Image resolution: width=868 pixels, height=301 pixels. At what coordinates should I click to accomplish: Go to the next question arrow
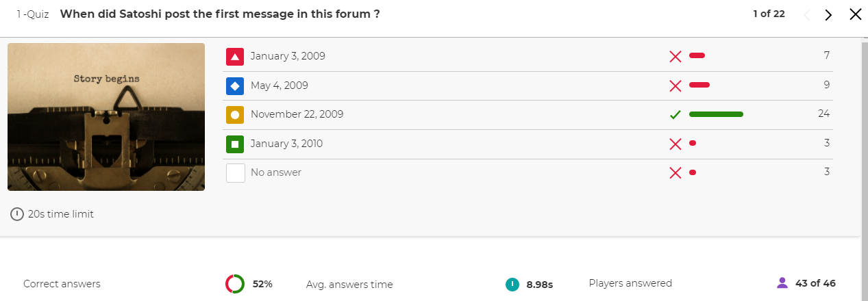828,15
